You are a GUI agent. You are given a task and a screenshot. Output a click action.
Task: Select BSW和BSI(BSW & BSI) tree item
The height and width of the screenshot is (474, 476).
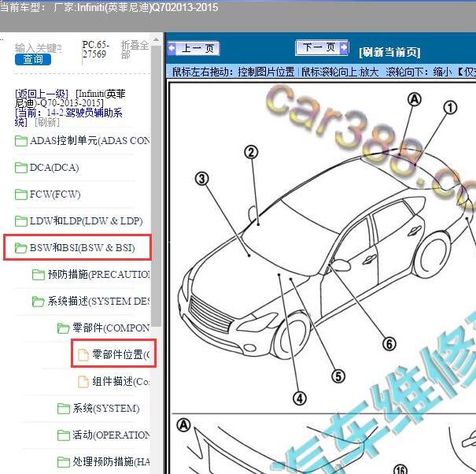(x=83, y=248)
